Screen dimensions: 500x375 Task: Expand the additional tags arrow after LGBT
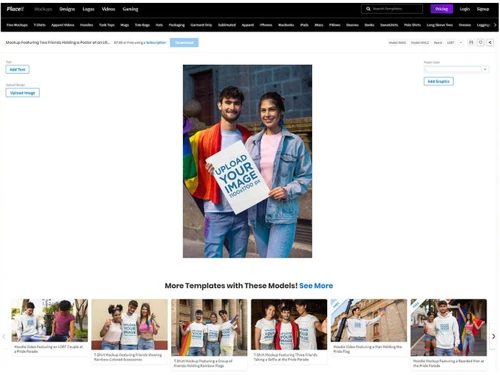[461, 43]
